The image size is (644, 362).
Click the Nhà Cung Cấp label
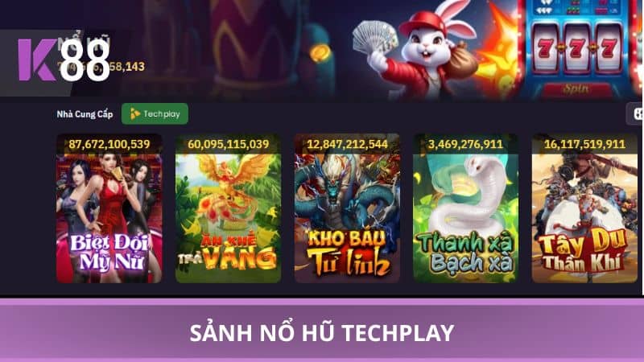pyautogui.click(x=85, y=114)
